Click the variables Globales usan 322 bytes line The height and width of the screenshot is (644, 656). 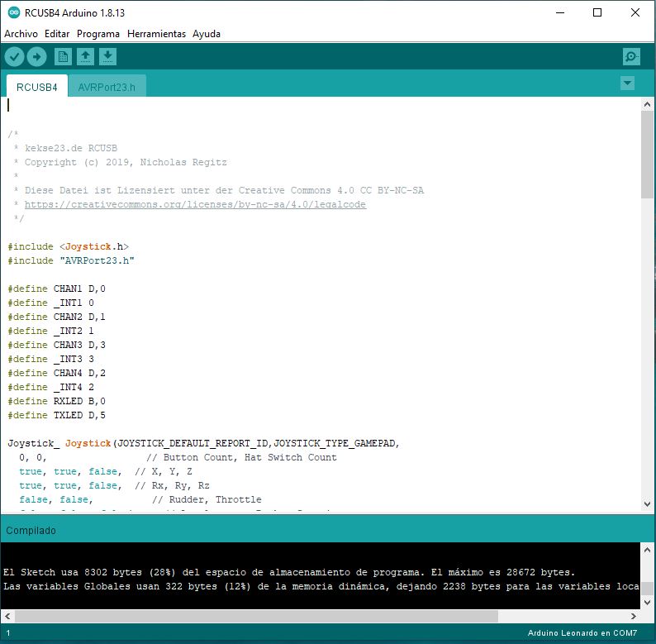coord(321,586)
